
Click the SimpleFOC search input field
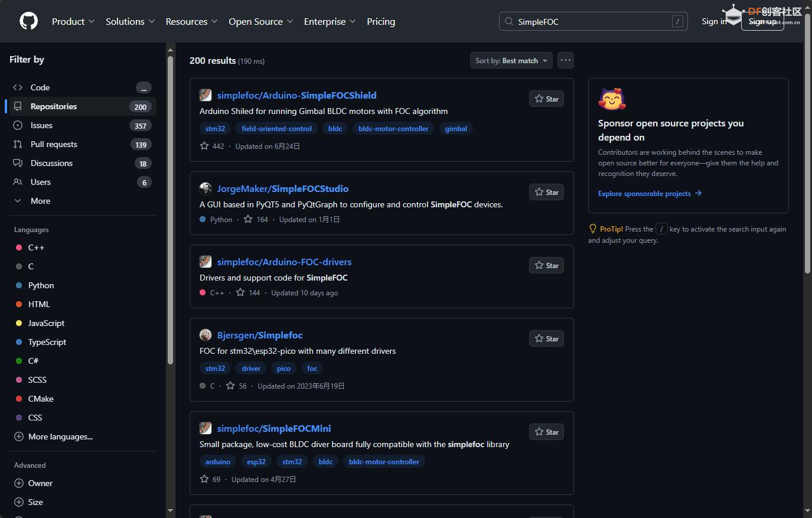593,21
